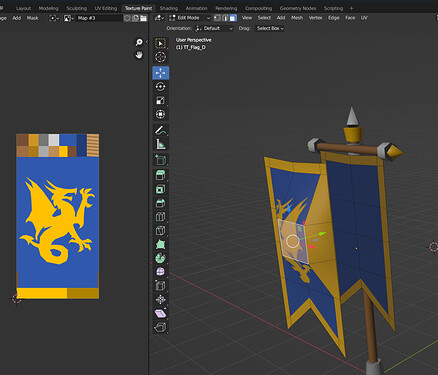This screenshot has height=375, width=438.
Task: Click the Map #3 image name field
Action: click(x=99, y=18)
